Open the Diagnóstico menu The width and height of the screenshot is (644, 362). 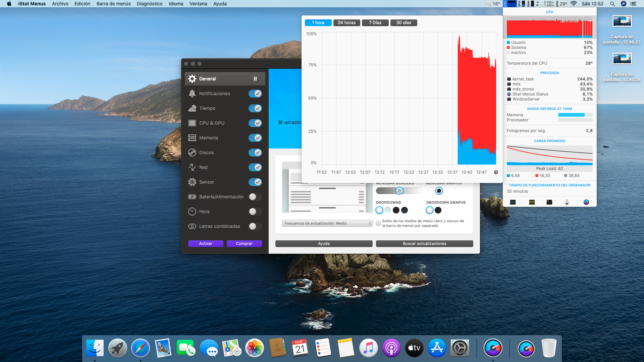(149, 4)
